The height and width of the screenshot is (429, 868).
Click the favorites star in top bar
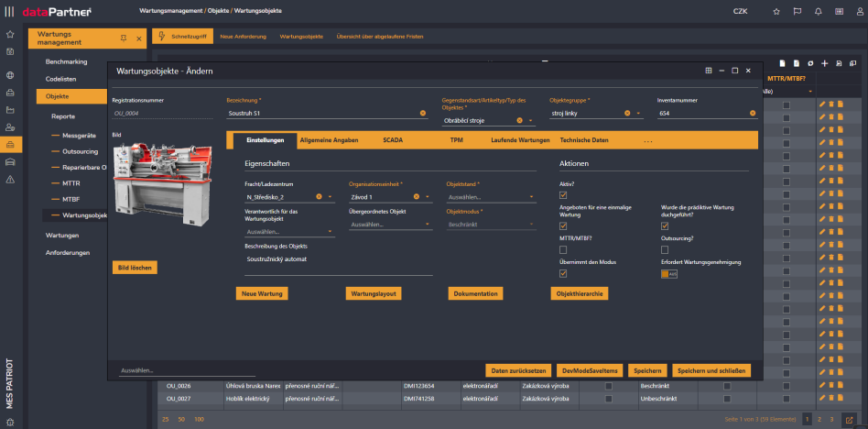(x=776, y=11)
